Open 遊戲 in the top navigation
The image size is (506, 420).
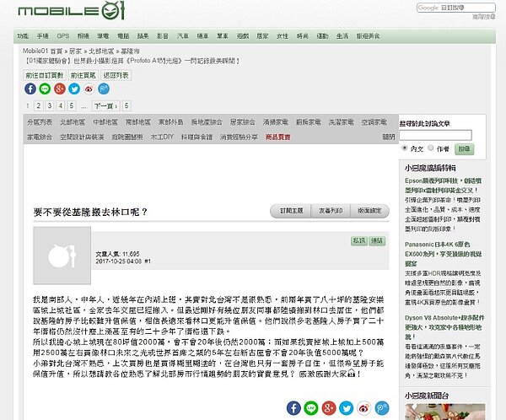point(243,35)
